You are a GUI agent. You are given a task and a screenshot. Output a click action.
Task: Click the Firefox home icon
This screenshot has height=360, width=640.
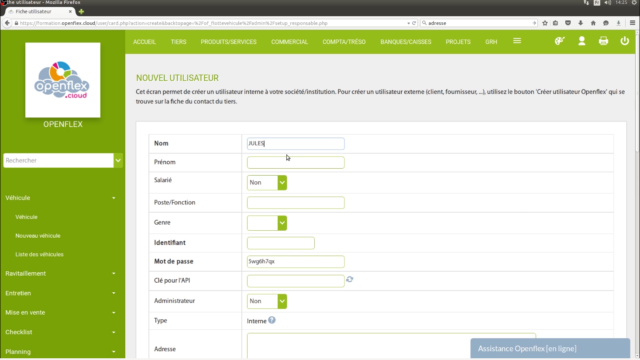click(x=593, y=23)
